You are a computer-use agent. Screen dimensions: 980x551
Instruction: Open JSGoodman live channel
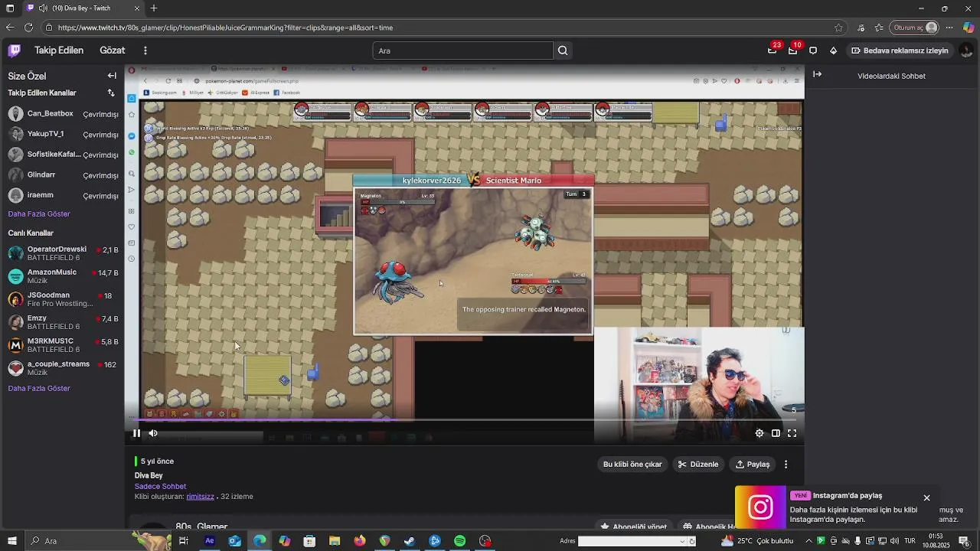(x=63, y=299)
